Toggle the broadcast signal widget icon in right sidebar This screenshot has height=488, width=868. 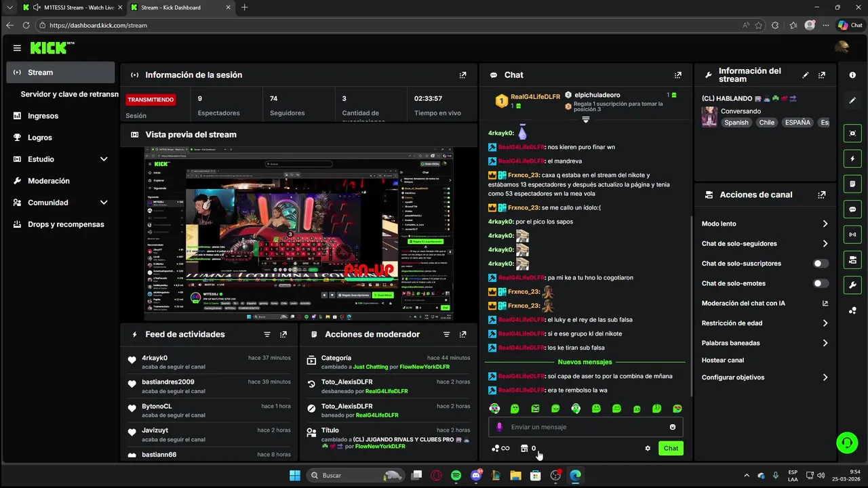(x=852, y=235)
